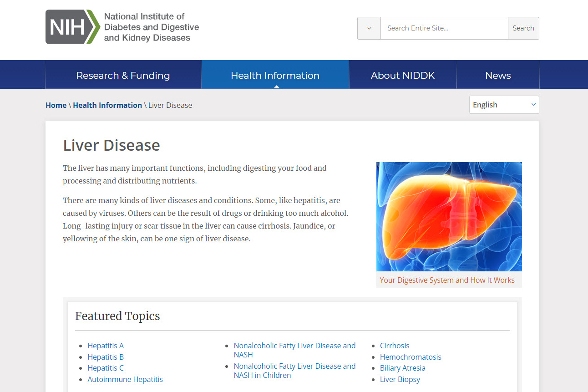
Task: Select the Hepatitis A topic
Action: tap(106, 346)
